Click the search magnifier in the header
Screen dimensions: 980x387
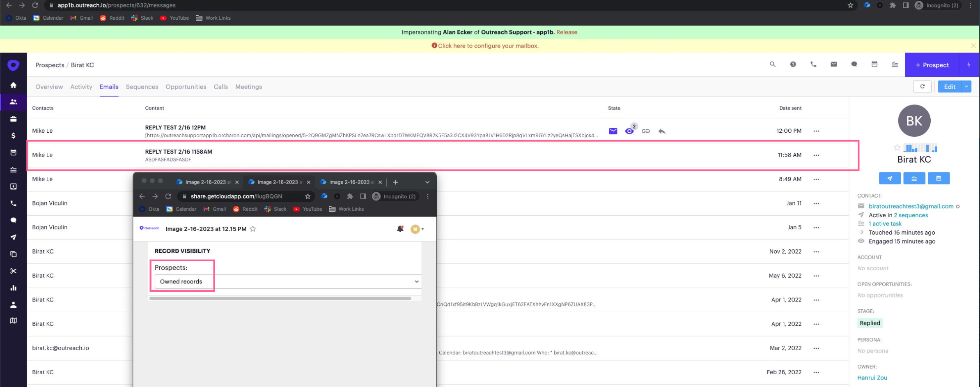[772, 64]
